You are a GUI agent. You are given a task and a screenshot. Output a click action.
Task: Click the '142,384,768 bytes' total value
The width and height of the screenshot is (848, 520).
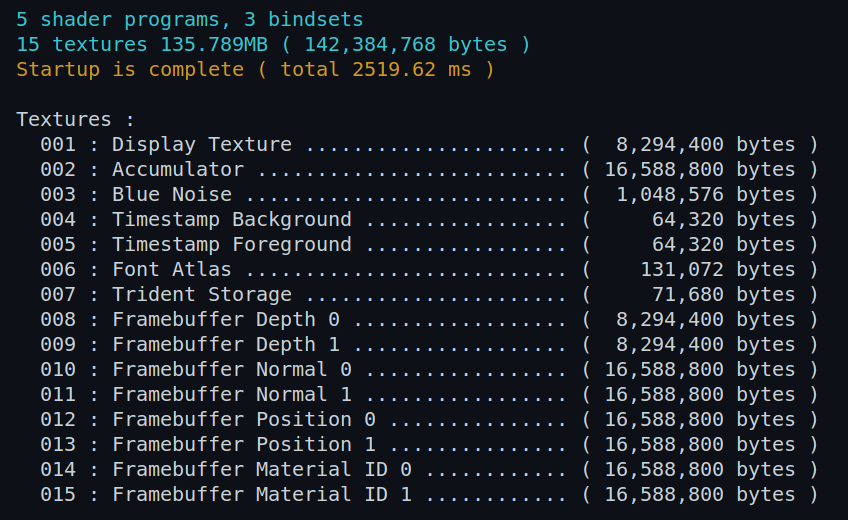coord(406,45)
